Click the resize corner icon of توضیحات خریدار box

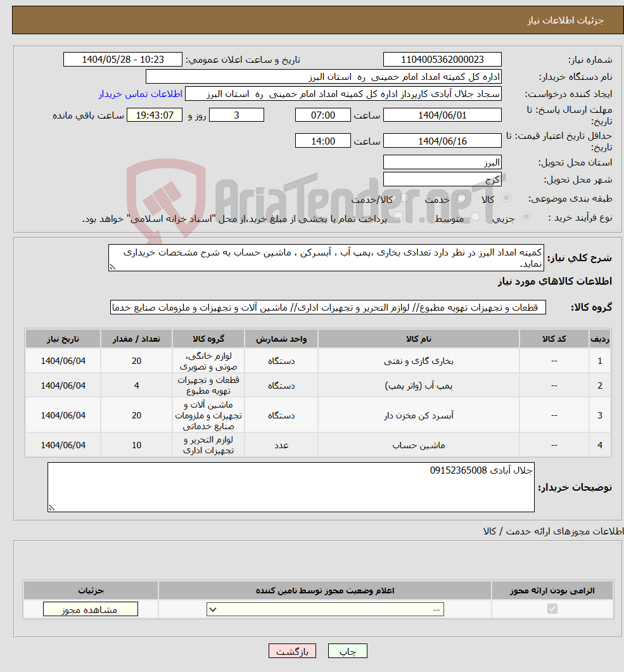point(51,507)
